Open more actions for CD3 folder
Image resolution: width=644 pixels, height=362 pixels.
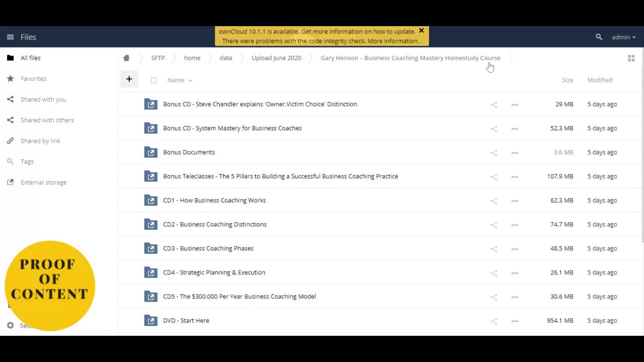click(515, 249)
